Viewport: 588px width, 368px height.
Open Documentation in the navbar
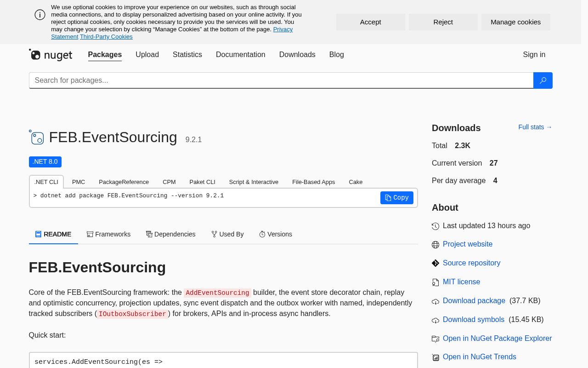[x=241, y=55]
